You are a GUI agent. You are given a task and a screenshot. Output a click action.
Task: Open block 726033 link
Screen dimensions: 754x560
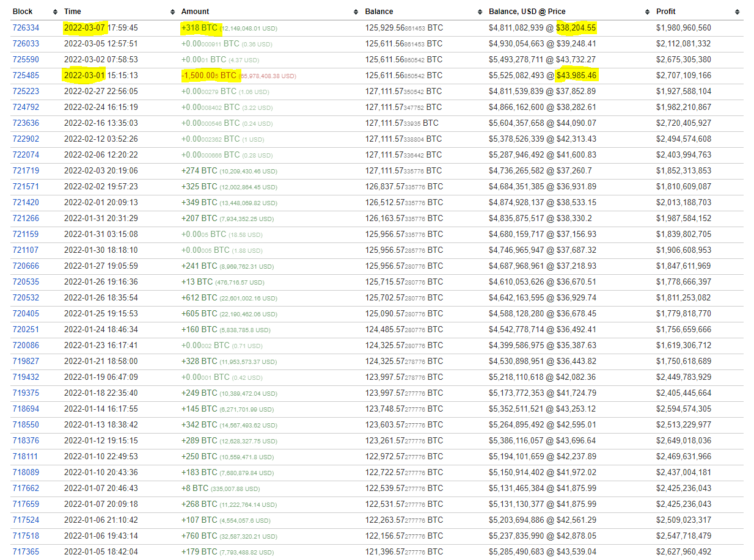(x=26, y=44)
